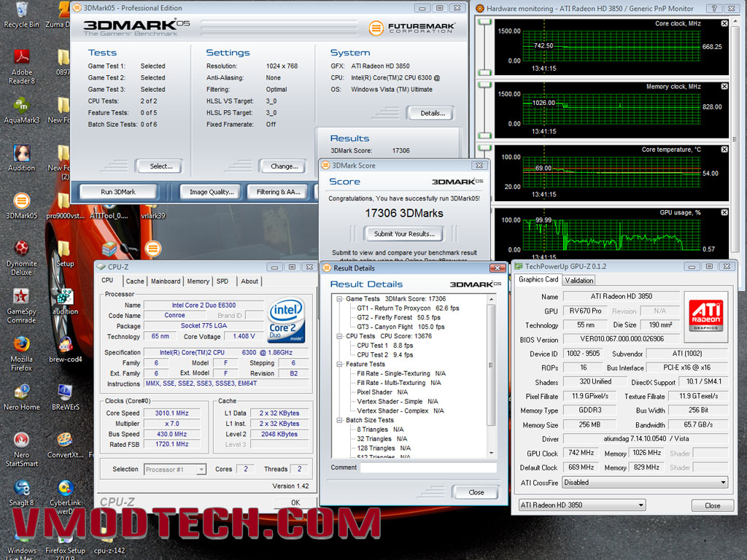Image resolution: width=747 pixels, height=560 pixels.
Task: Collapse the Batch Size Tests tree node
Action: click(340, 420)
